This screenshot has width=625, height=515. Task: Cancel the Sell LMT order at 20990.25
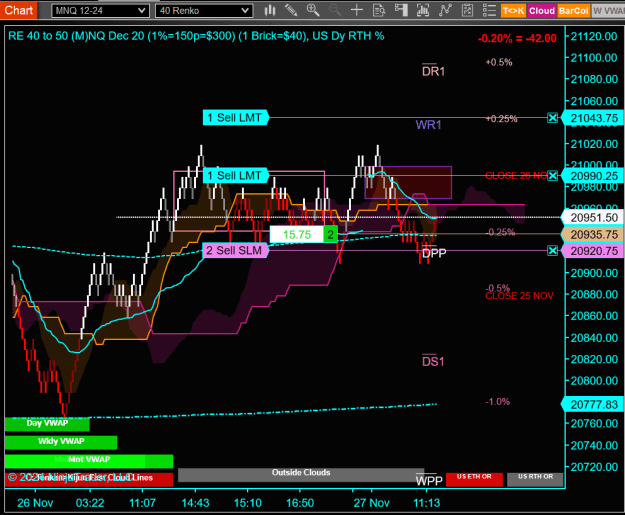click(x=552, y=175)
